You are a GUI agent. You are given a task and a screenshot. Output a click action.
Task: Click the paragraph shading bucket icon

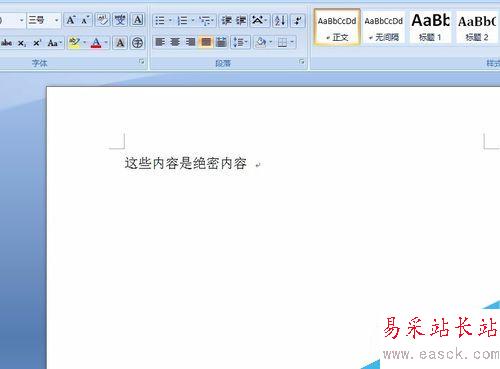261,42
